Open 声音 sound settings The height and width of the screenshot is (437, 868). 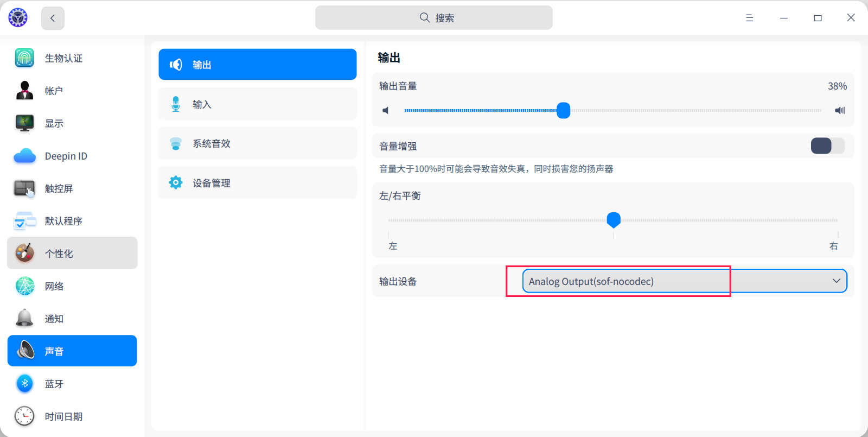tap(72, 351)
